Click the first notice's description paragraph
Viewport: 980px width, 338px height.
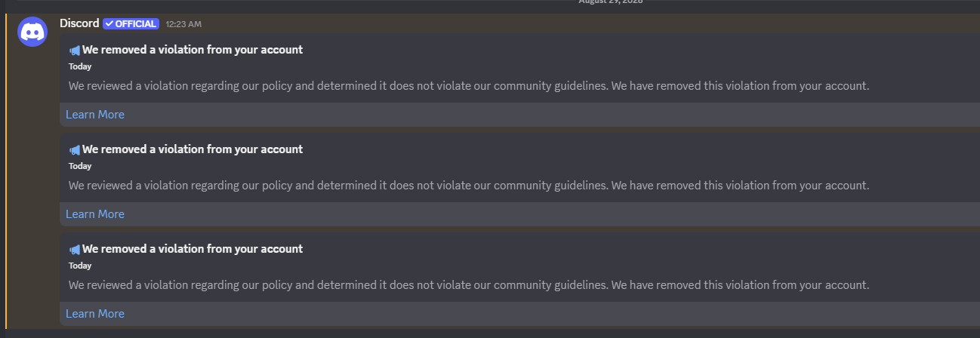(x=469, y=86)
